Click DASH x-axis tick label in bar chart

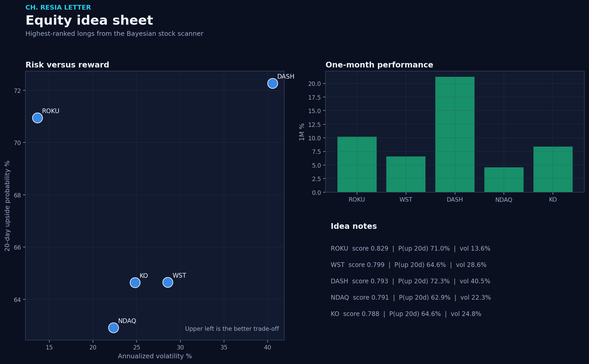tap(455, 200)
